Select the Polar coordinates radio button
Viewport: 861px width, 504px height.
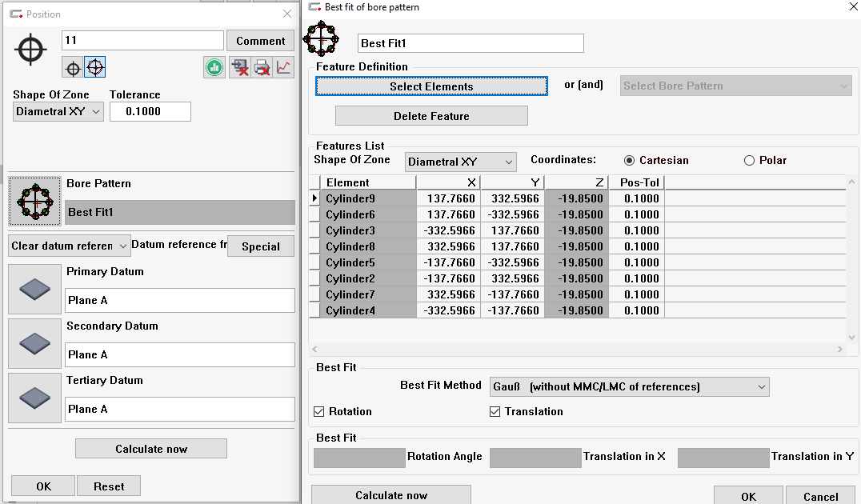749,161
